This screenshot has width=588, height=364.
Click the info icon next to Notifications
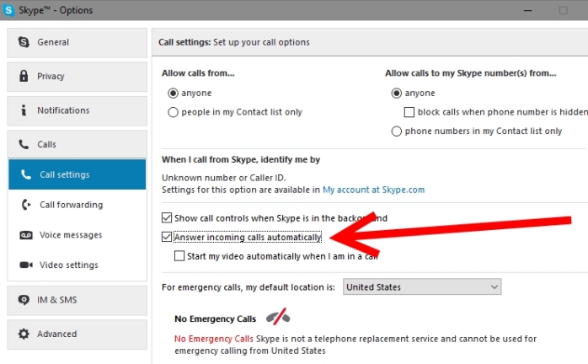[24, 110]
